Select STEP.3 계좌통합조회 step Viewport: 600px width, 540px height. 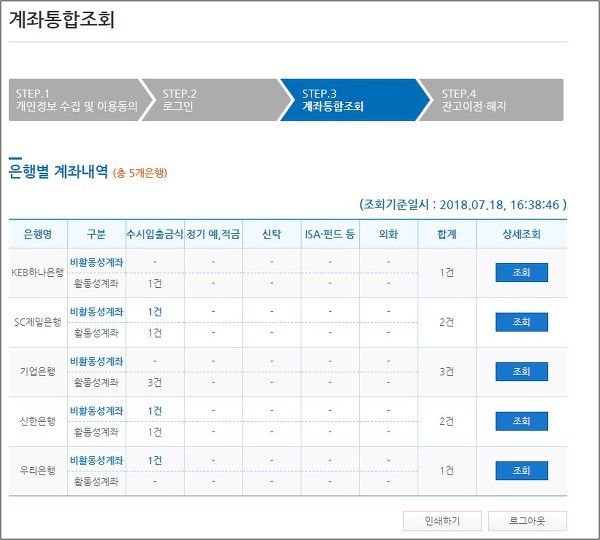pos(354,100)
